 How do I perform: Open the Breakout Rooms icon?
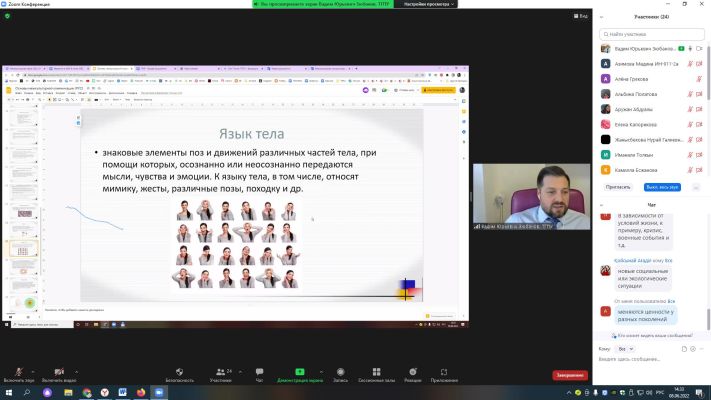point(376,372)
